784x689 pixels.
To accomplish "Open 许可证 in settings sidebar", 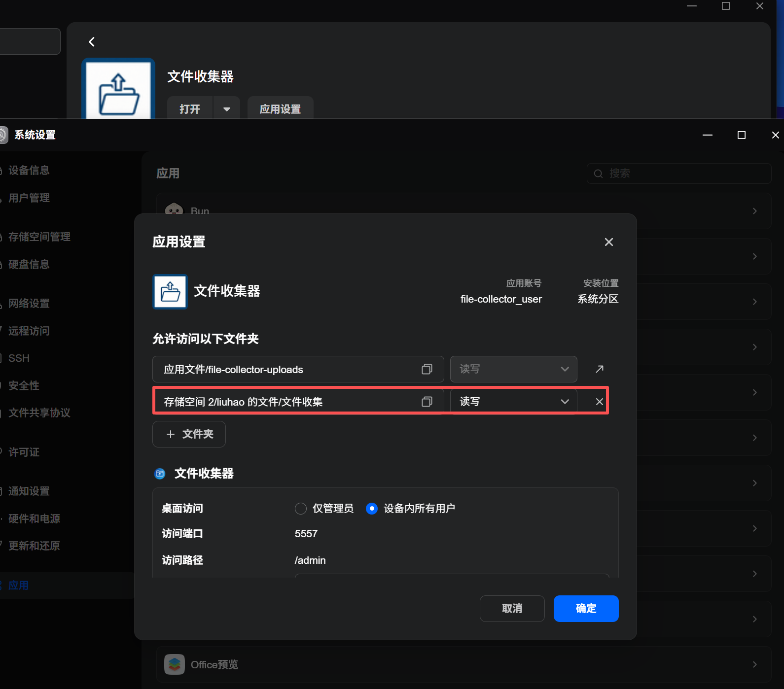I will (24, 452).
